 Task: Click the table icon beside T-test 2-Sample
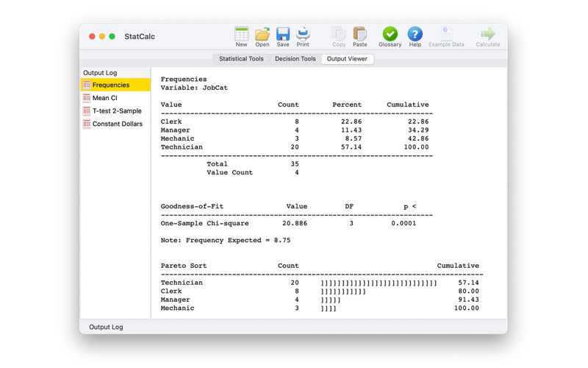(x=87, y=111)
